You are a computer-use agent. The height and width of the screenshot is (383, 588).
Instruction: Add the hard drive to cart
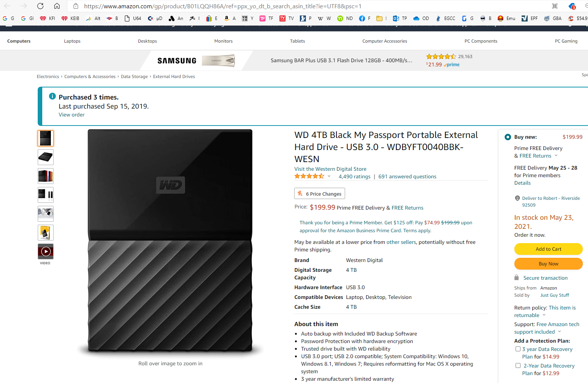point(548,249)
